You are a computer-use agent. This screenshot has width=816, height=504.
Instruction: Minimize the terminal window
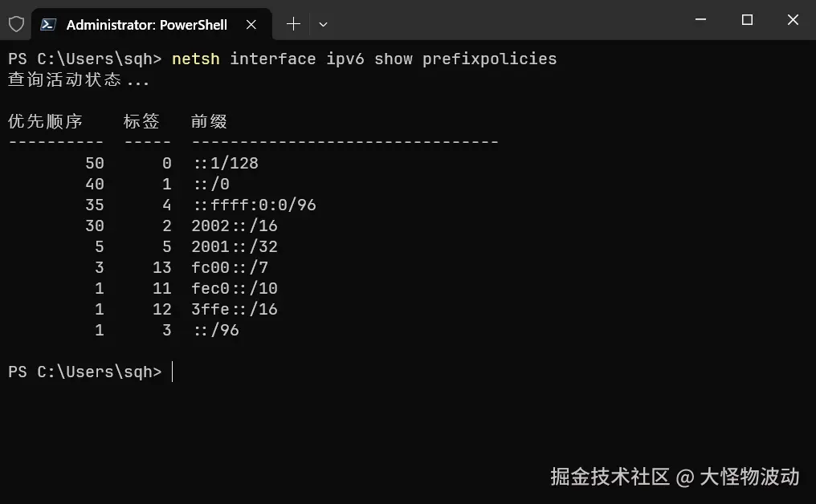coord(701,20)
